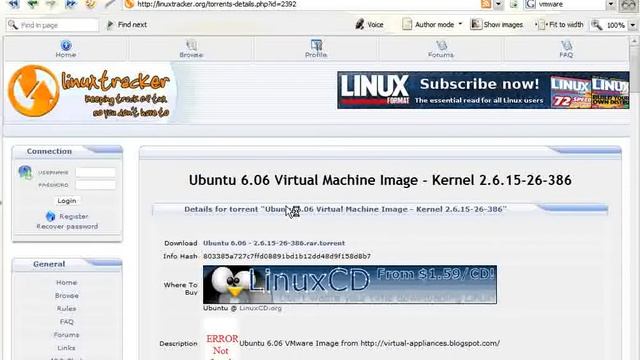The width and height of the screenshot is (640, 360).
Task: Open the search engine dropdown arrow
Action: coord(611,4)
